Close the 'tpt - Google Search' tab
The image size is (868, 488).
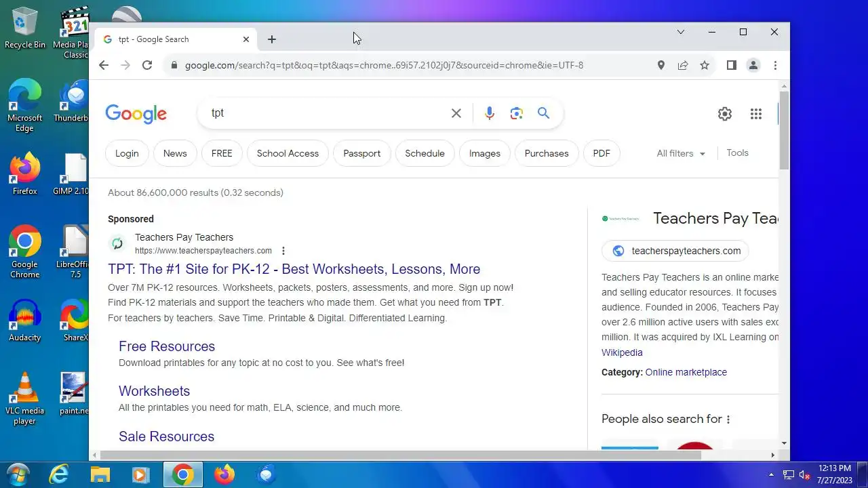pyautogui.click(x=246, y=39)
